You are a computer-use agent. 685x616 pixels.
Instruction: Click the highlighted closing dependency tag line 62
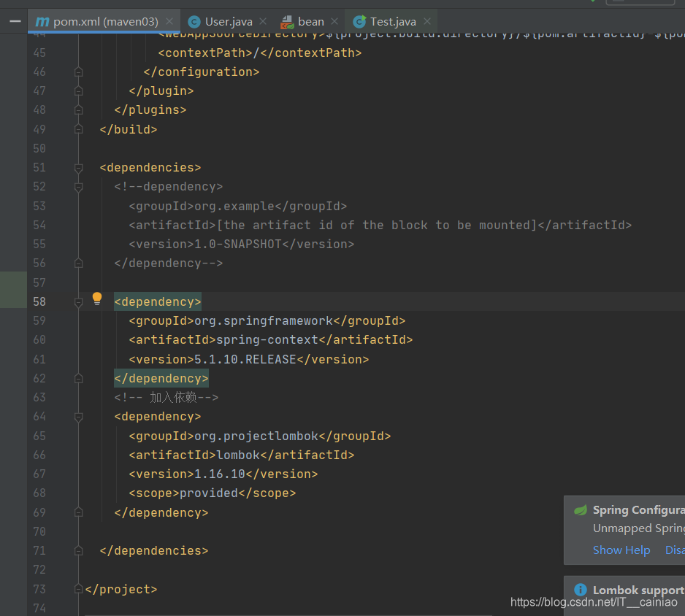tap(161, 379)
